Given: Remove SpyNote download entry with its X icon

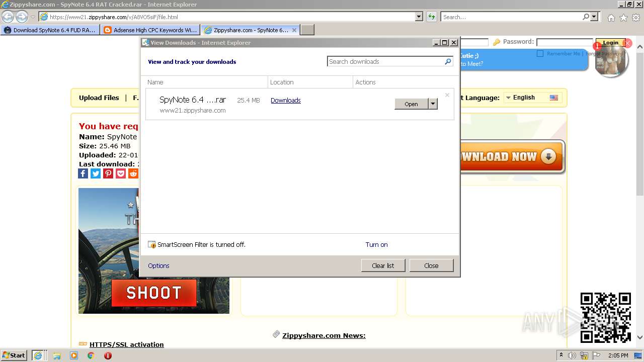Looking at the screenshot, I should coord(447,95).
